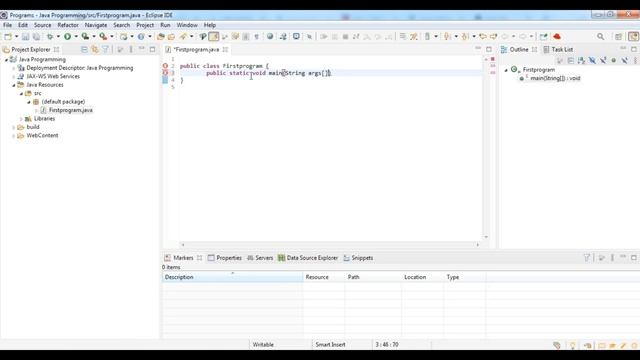
Task: Click the red Red Hat Central icon
Action: click(x=557, y=37)
